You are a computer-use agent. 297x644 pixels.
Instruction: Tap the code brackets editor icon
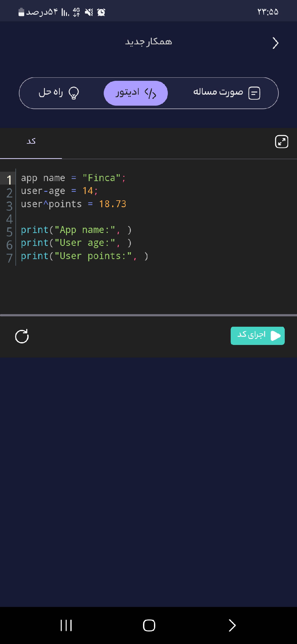pyautogui.click(x=150, y=93)
